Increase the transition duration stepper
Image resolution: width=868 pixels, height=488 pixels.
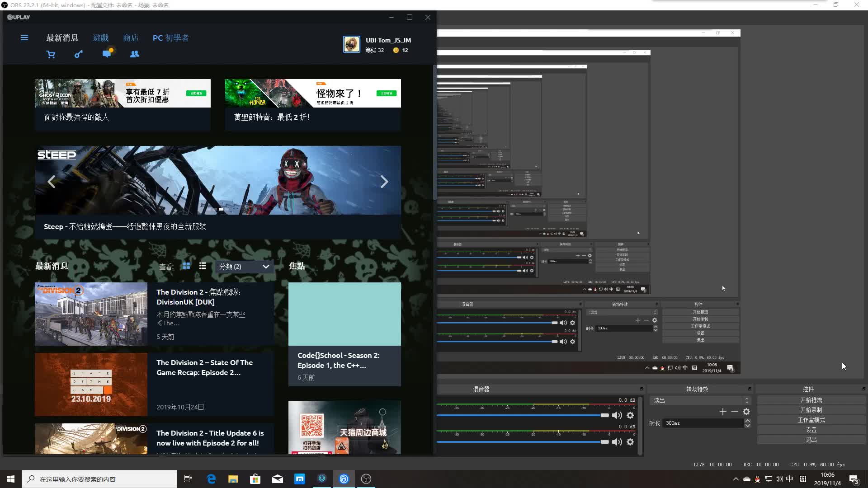point(748,421)
